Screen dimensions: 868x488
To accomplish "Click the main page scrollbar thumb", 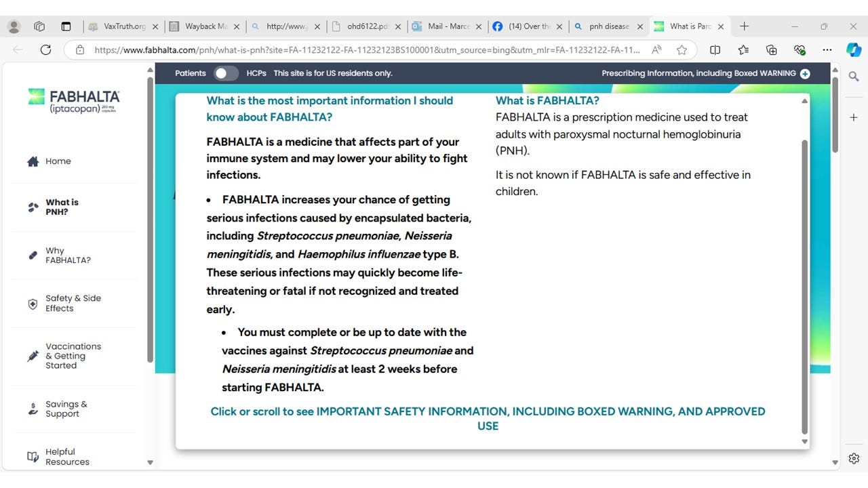I will coord(835,114).
